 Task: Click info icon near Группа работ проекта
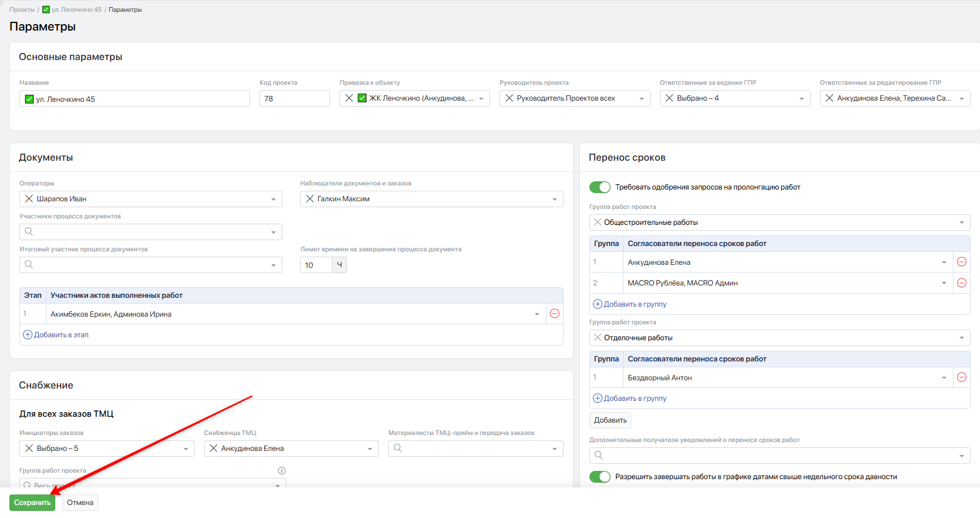[282, 471]
